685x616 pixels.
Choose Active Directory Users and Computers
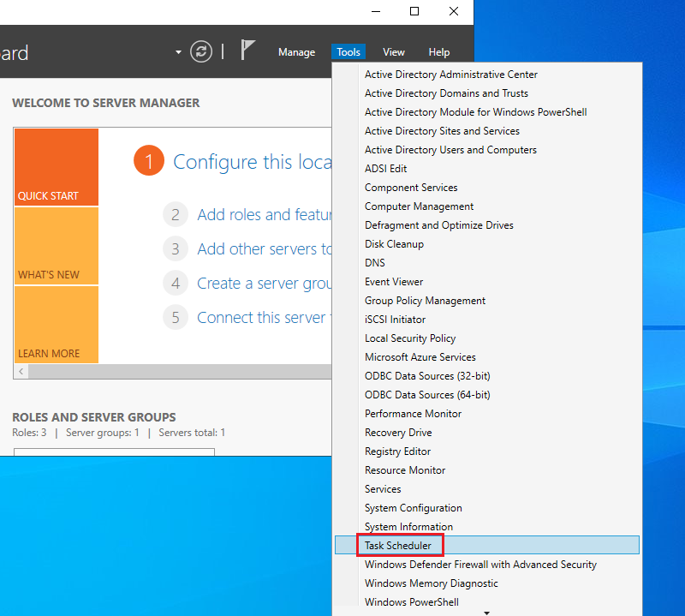(x=450, y=150)
